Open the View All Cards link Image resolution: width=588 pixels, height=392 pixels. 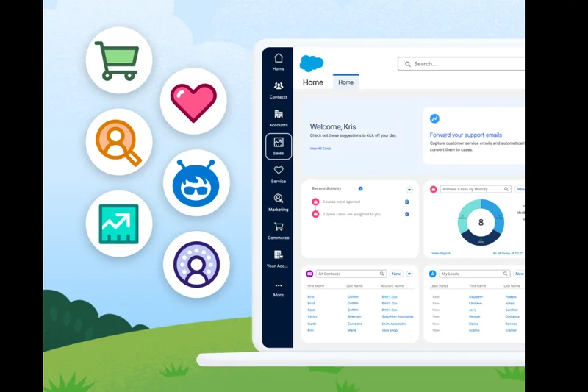click(x=320, y=149)
